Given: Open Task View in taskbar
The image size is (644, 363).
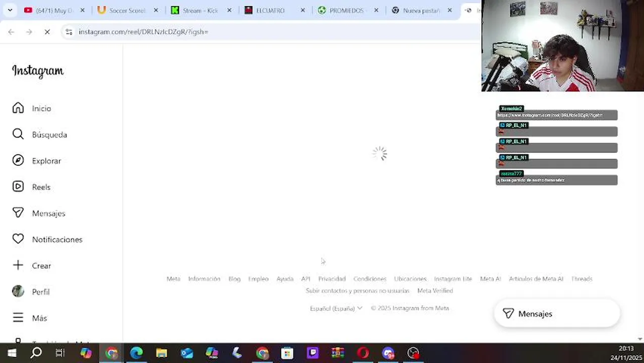Looking at the screenshot, I should 60,353.
